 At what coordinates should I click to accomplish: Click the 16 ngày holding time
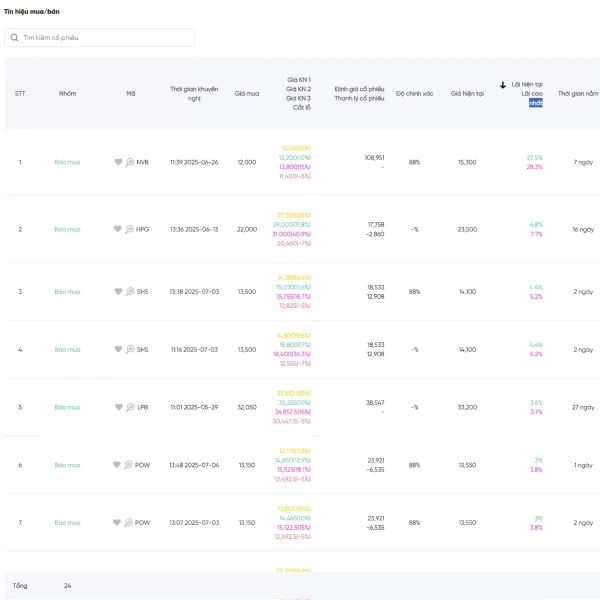tap(583, 229)
